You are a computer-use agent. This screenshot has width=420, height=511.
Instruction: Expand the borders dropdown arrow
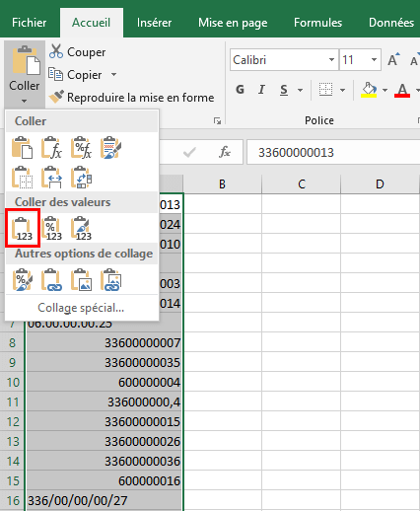click(x=342, y=90)
